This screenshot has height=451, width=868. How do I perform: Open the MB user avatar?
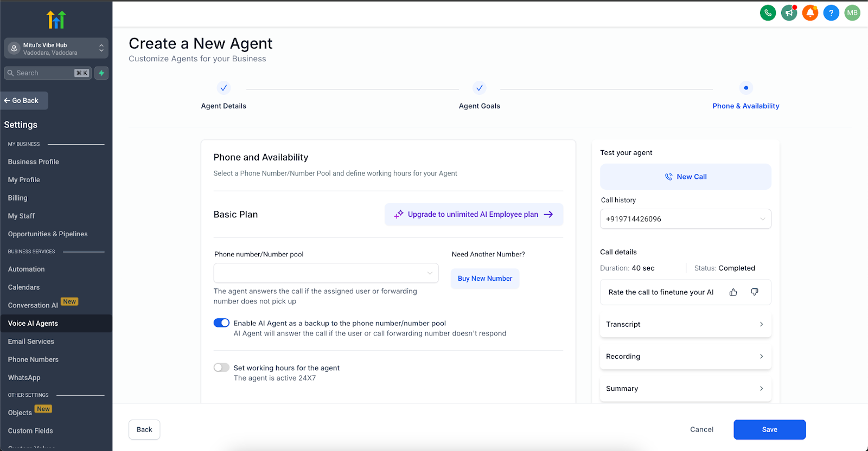point(852,13)
